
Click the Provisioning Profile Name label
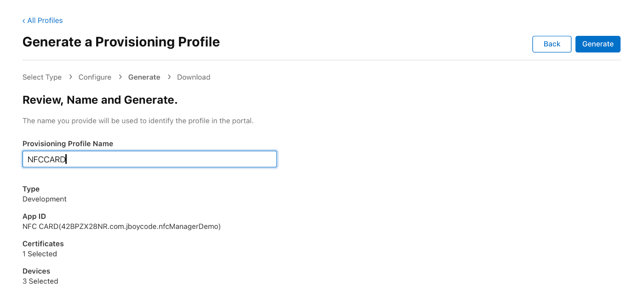(x=68, y=143)
